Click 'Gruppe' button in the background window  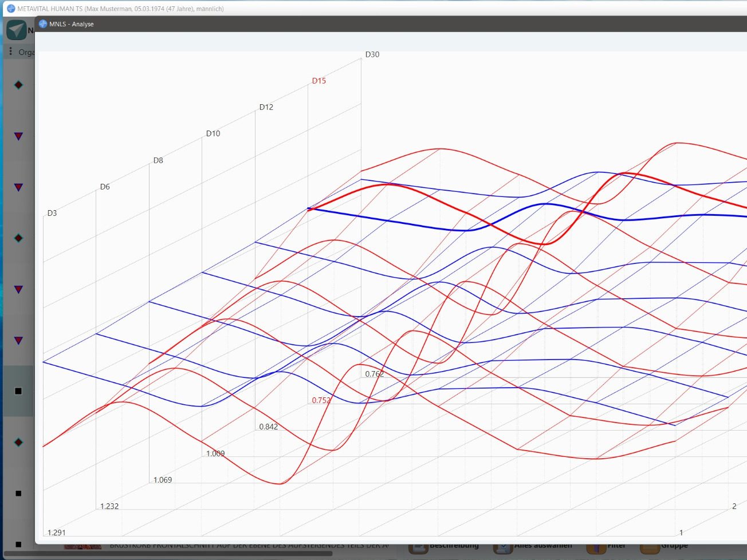tap(665, 547)
